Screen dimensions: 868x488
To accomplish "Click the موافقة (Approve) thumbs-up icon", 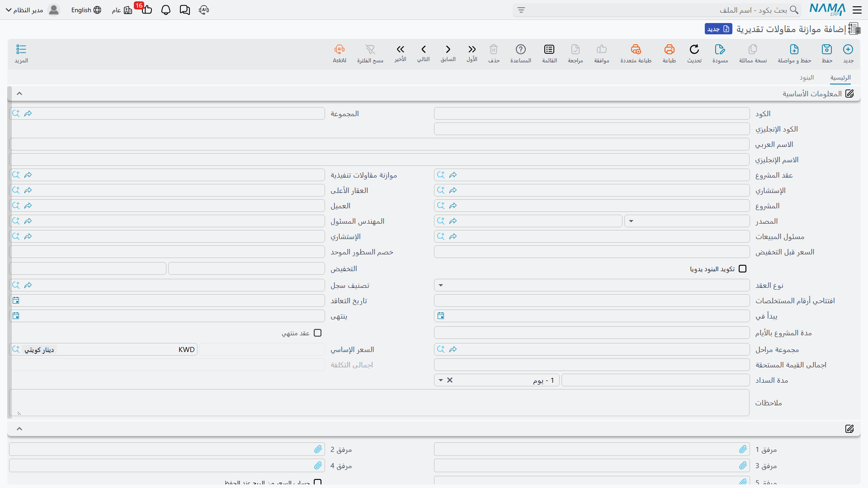I will (x=602, y=49).
